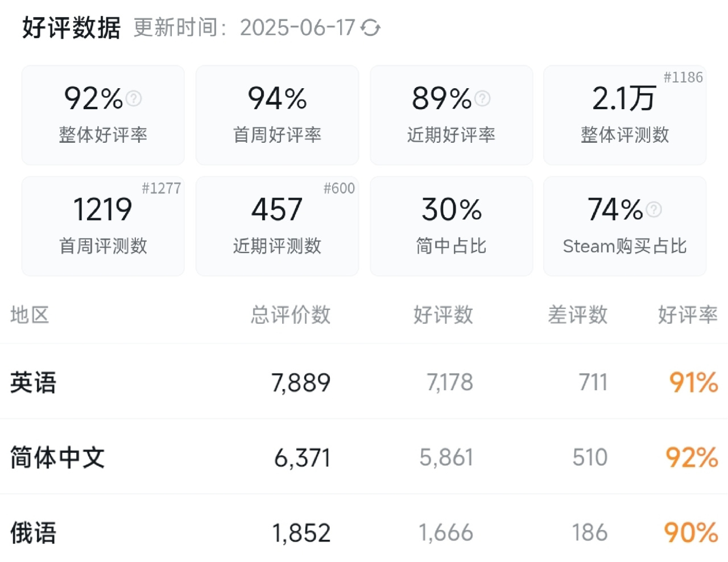Click the #1186 rank badge
Image resolution: width=728 pixels, height=562 pixels.
(x=683, y=77)
